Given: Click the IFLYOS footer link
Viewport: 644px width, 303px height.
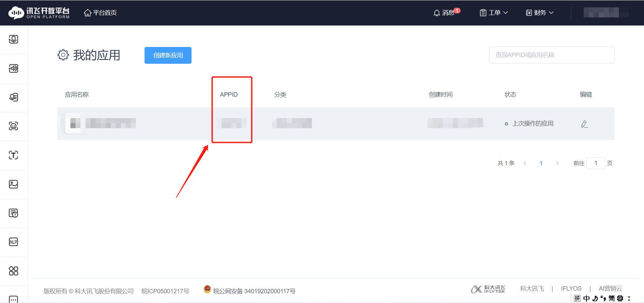Looking at the screenshot, I should [571, 288].
